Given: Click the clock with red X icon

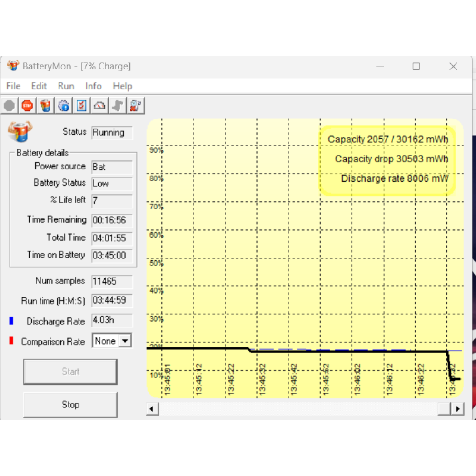Looking at the screenshot, I should [136, 106].
